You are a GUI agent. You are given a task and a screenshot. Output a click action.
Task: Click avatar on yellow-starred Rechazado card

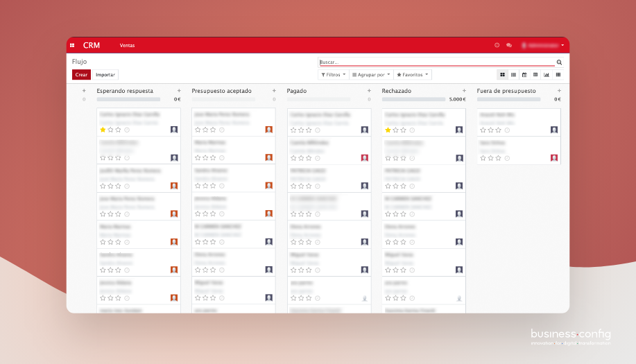[459, 130]
